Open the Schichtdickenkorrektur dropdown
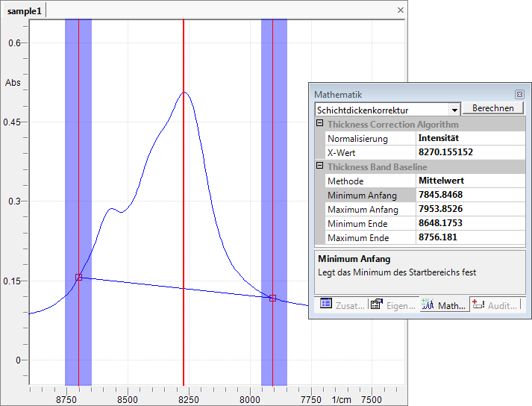Screen dimensions: 532x406 tap(454, 110)
